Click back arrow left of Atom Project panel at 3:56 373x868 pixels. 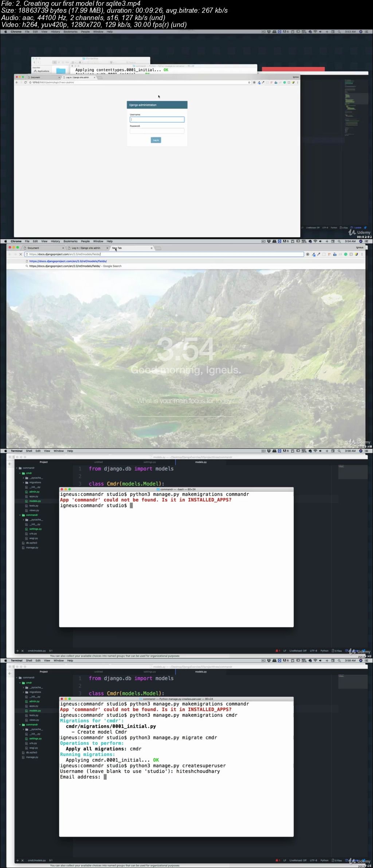point(10,464)
